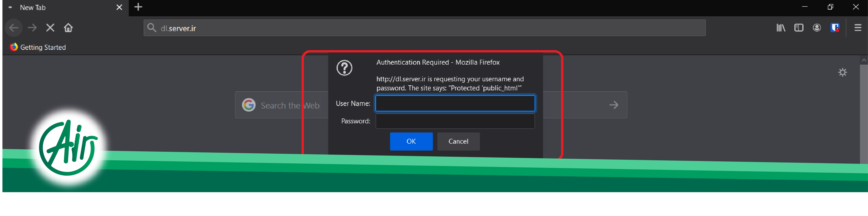868x216 pixels.
Task: Open a new tab with plus button
Action: click(138, 7)
